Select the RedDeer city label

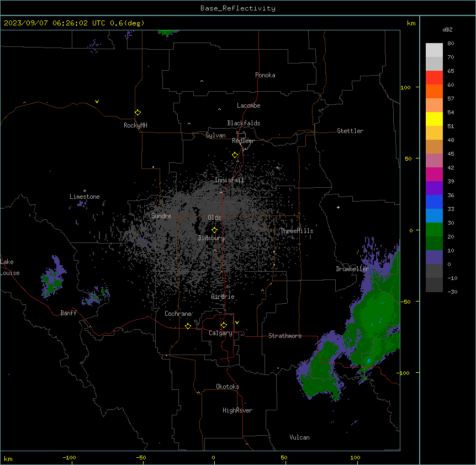click(x=243, y=141)
